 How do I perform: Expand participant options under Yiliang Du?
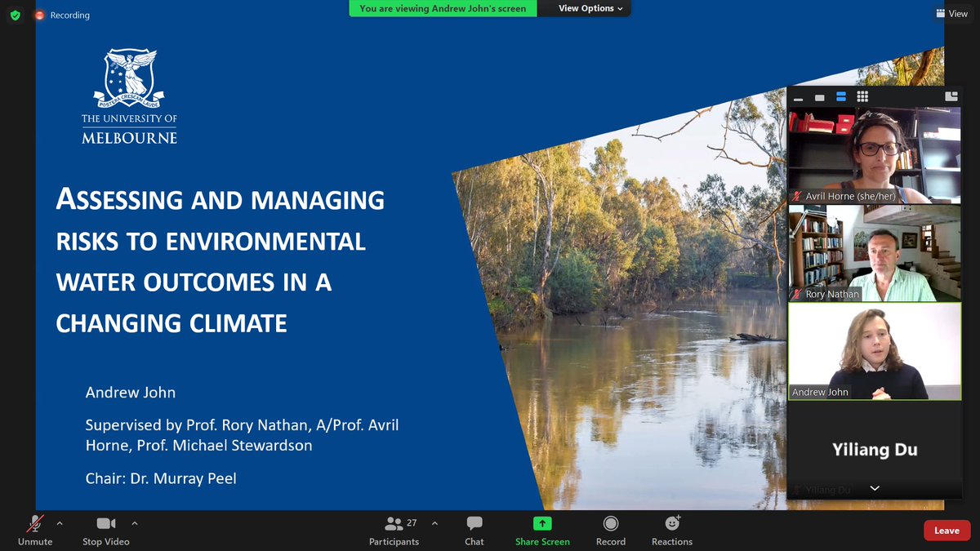tap(874, 487)
